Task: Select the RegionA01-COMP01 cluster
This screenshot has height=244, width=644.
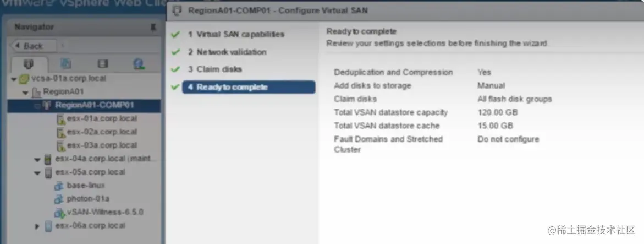Action: point(94,105)
